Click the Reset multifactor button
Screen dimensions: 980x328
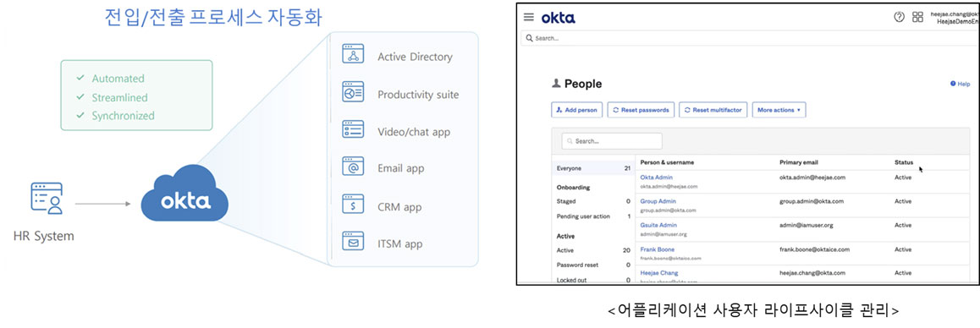tap(713, 110)
